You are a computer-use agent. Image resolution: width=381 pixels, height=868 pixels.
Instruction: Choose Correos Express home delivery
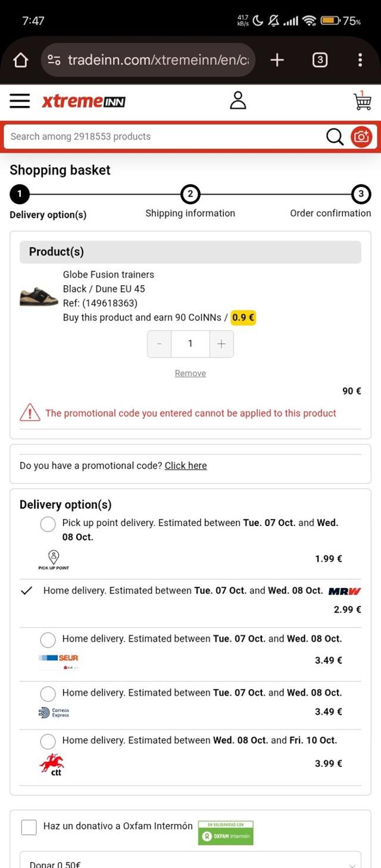click(x=48, y=693)
